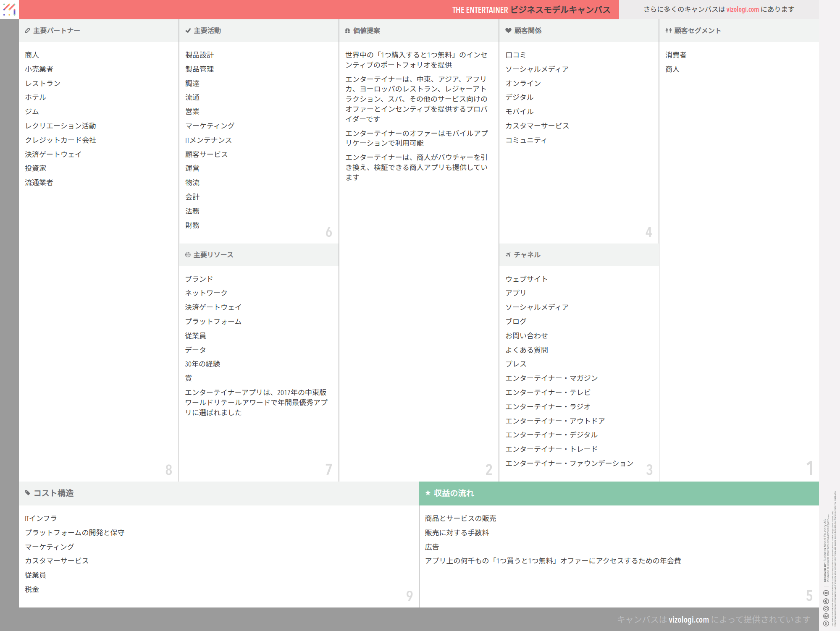Click the Creative Commons license icons at bottom right

[x=826, y=608]
